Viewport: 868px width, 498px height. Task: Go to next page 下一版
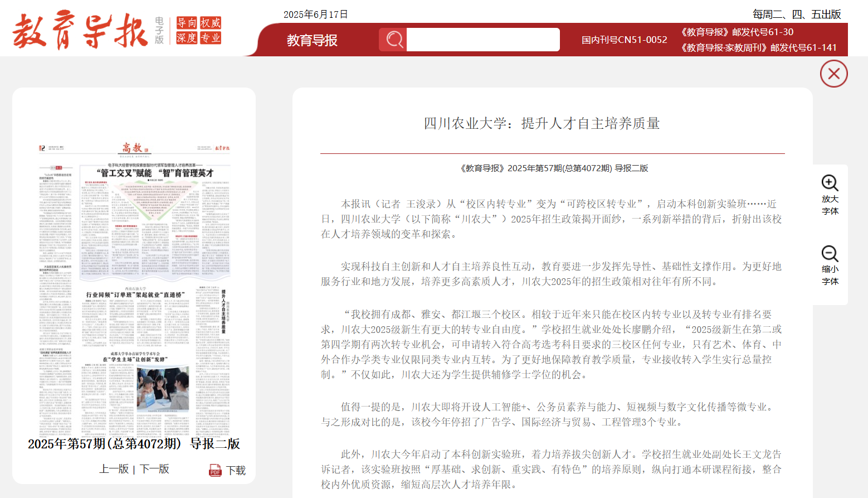(154, 468)
